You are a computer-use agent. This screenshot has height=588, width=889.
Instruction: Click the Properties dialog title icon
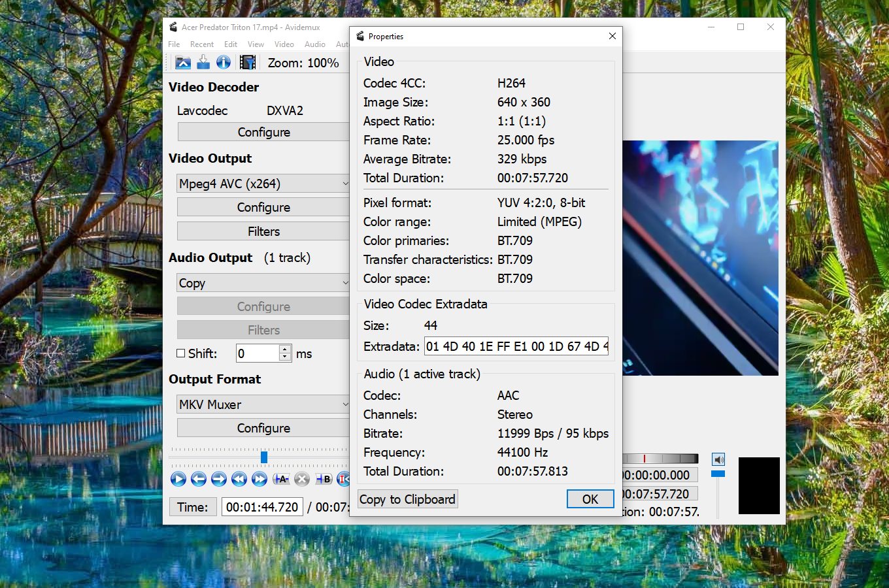click(x=360, y=36)
